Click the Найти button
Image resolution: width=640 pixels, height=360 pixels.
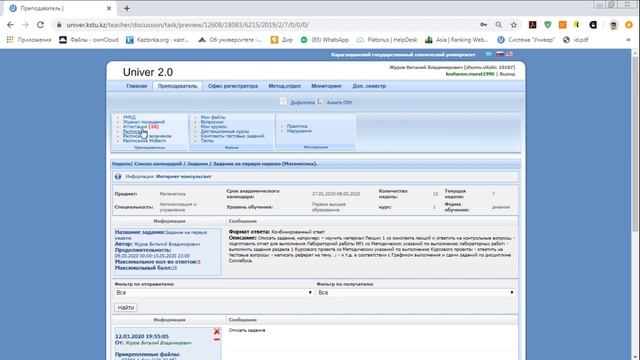(126, 307)
